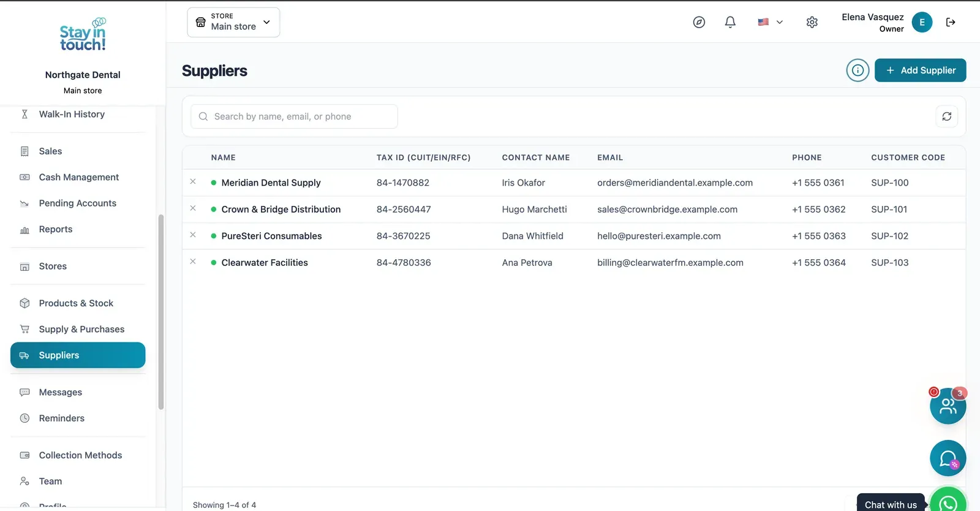Click the supplier search field
980x511 pixels.
pos(294,116)
